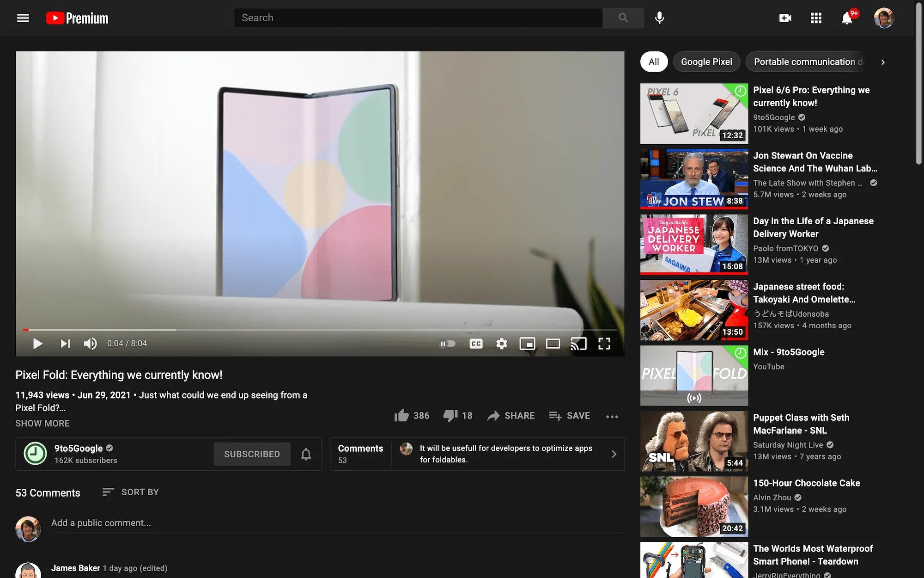Click the voice search microphone icon

[x=660, y=18]
